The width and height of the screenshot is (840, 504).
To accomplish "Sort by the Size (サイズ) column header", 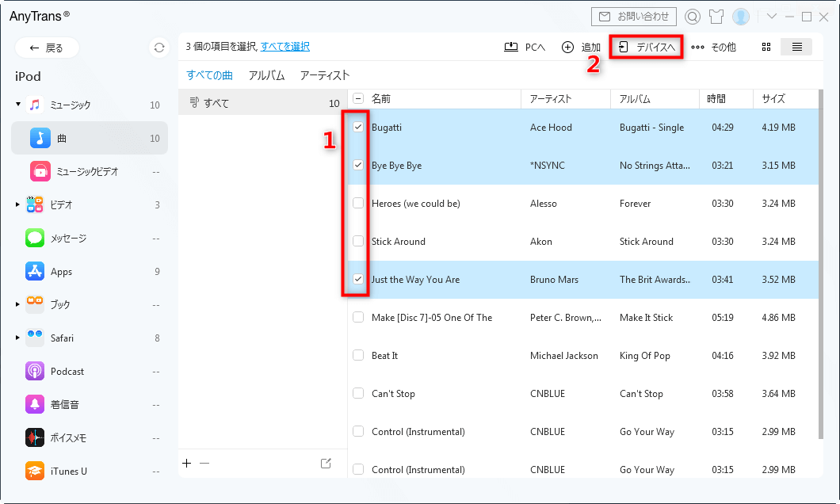I will tap(773, 98).
